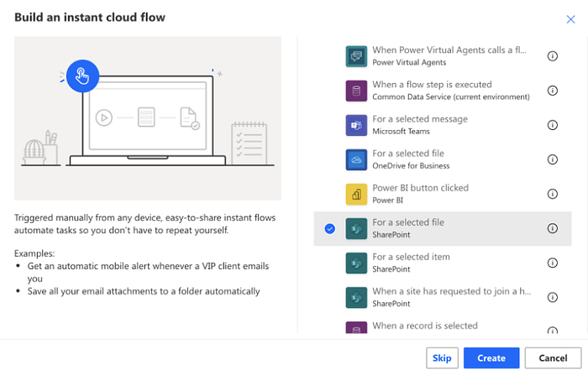Screen dimensions: 588x375
Task: Select 'For a selected file' SharePoint trigger
Action: 443,228
